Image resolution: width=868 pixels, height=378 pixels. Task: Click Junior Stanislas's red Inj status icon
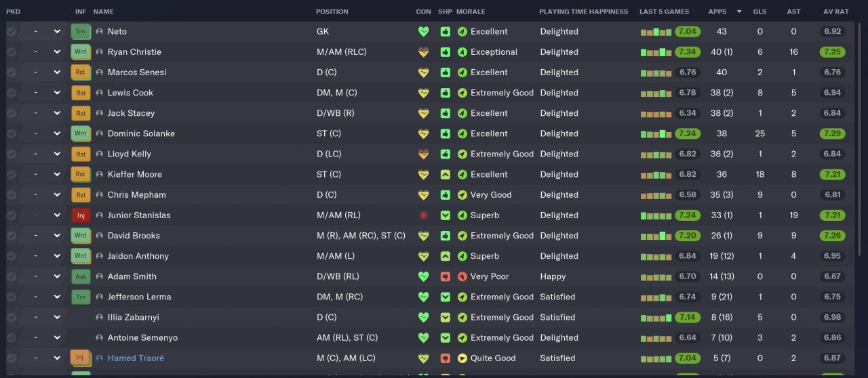click(x=80, y=215)
